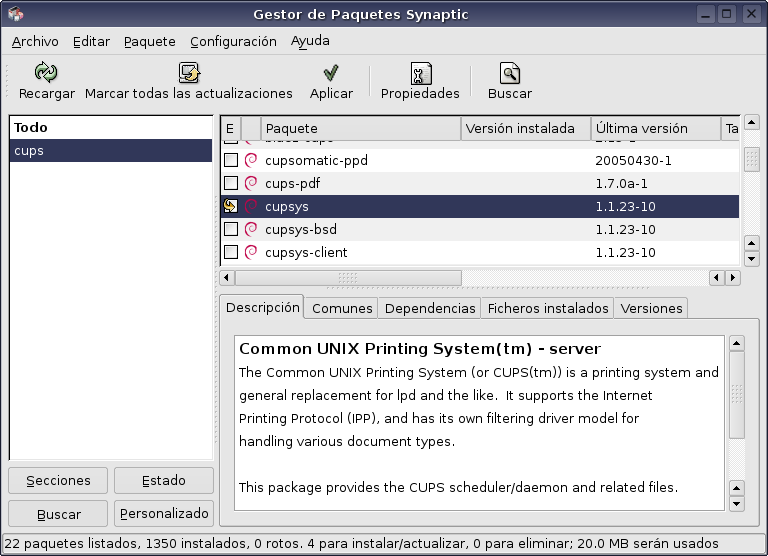Open the Archivo menu
Image resolution: width=768 pixels, height=556 pixels.
[35, 42]
